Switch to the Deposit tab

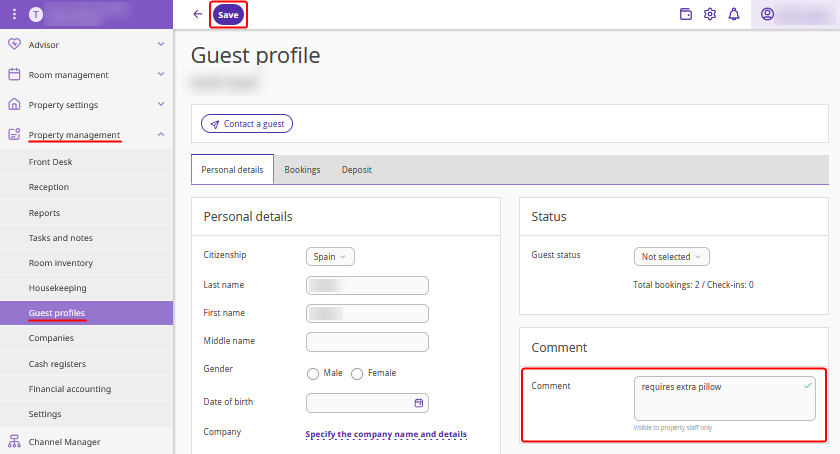pos(356,170)
